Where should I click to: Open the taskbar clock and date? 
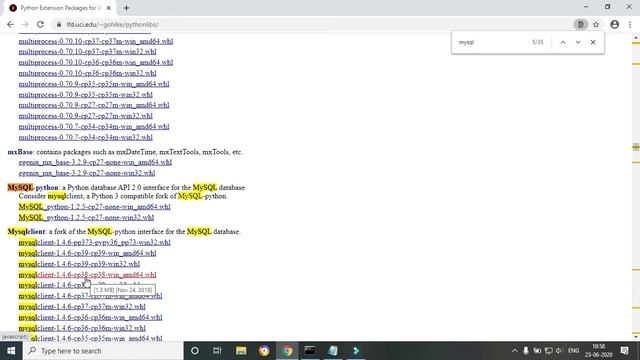[598, 351]
